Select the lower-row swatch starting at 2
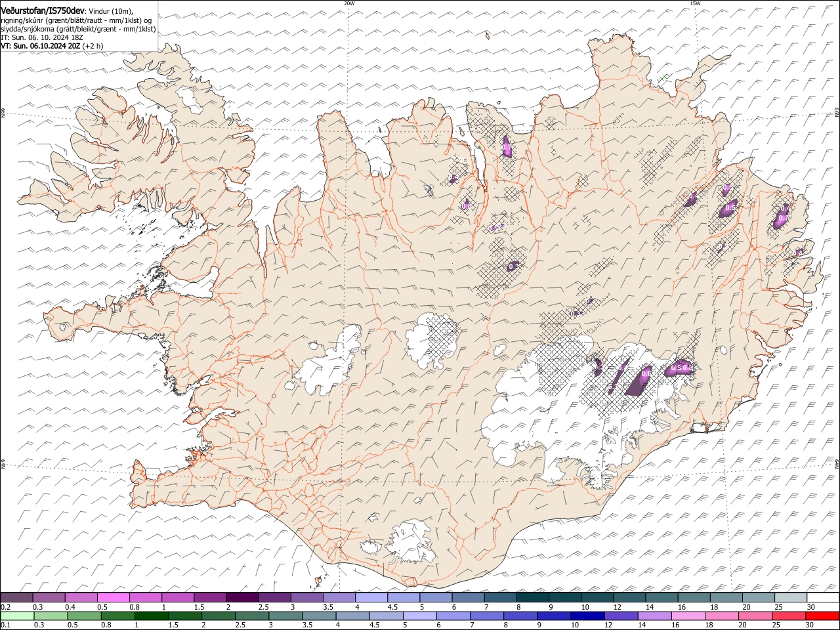Viewport: 840px width, 630px height. pos(219,616)
